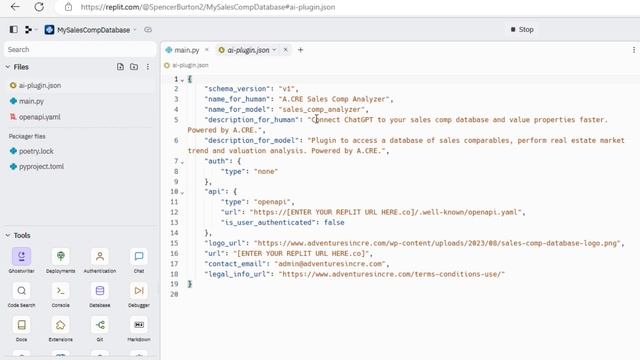640x360 pixels.
Task: Open site information icon in address bar
Action: tap(69, 7)
